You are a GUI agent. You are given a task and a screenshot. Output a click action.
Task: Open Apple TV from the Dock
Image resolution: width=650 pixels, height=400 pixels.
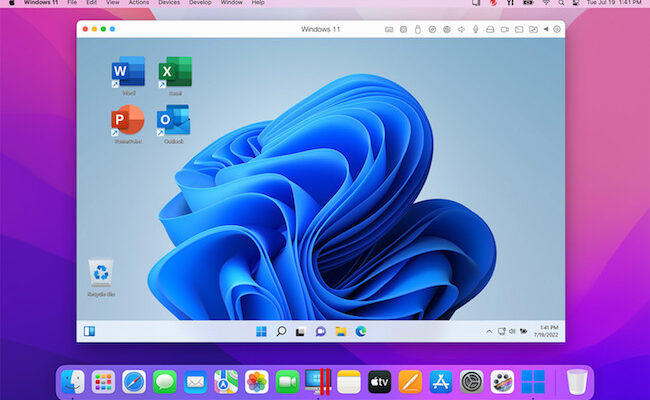click(x=379, y=381)
